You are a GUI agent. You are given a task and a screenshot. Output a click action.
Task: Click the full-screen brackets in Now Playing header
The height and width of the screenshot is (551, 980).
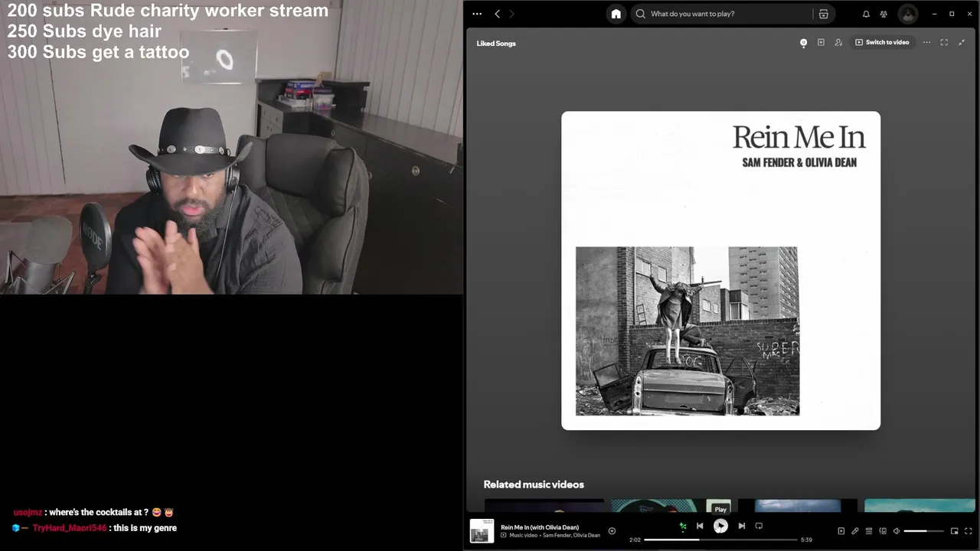pos(944,42)
